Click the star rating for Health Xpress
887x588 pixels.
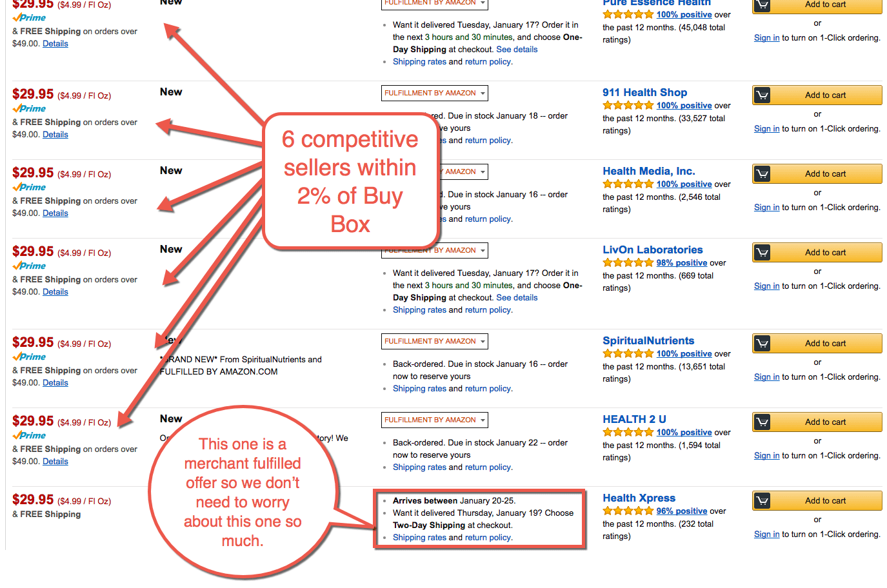(x=628, y=510)
